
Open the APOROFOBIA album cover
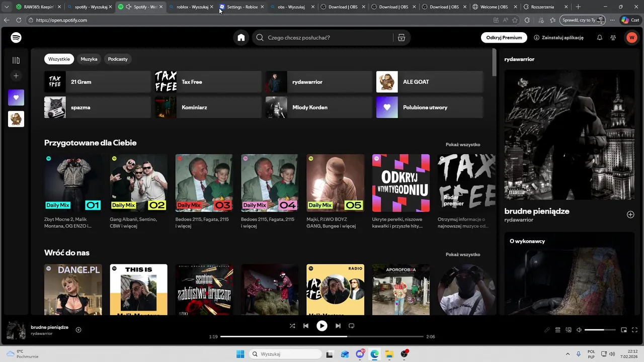401,290
